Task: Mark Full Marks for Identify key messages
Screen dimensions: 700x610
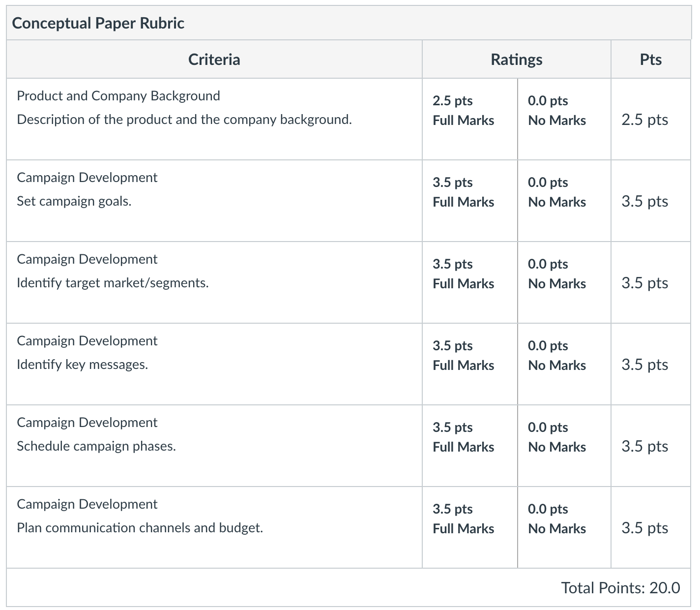Action: [470, 364]
